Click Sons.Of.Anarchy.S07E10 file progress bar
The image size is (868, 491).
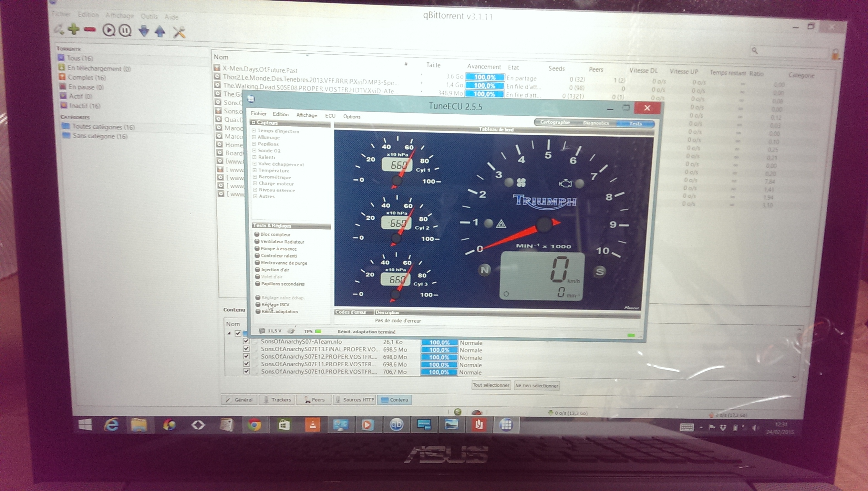click(x=439, y=372)
